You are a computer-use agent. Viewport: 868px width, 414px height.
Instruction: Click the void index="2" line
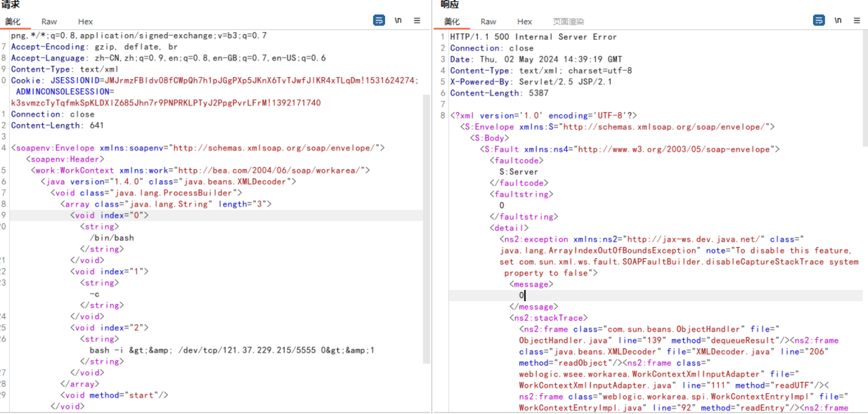coord(109,327)
